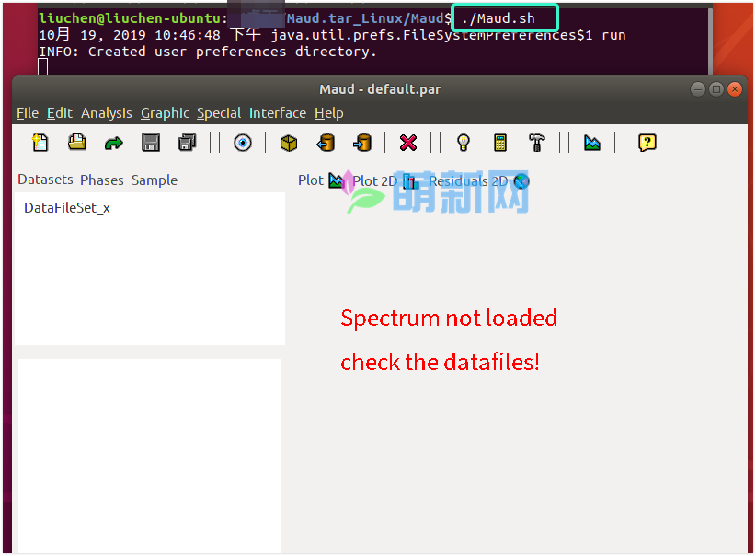Open the Edit menu
Viewport: 756px width, 556px height.
click(x=59, y=113)
